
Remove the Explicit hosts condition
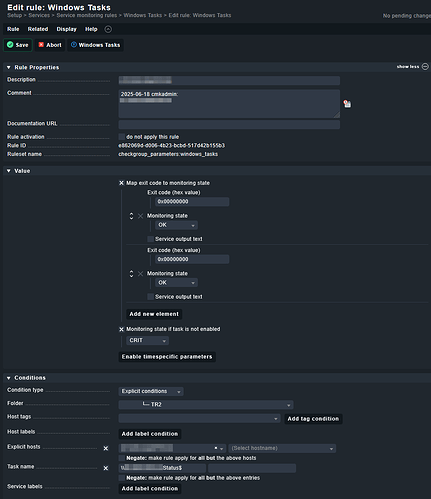[106, 448]
